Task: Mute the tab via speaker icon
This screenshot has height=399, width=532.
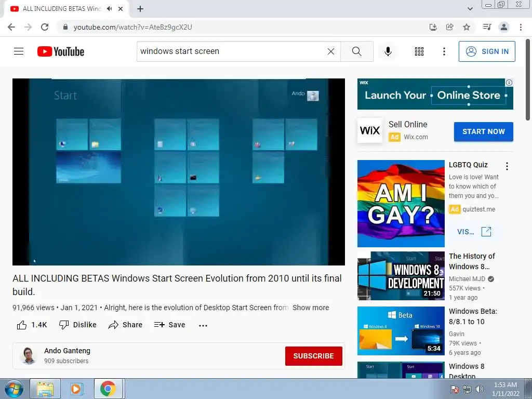Action: tap(109, 9)
